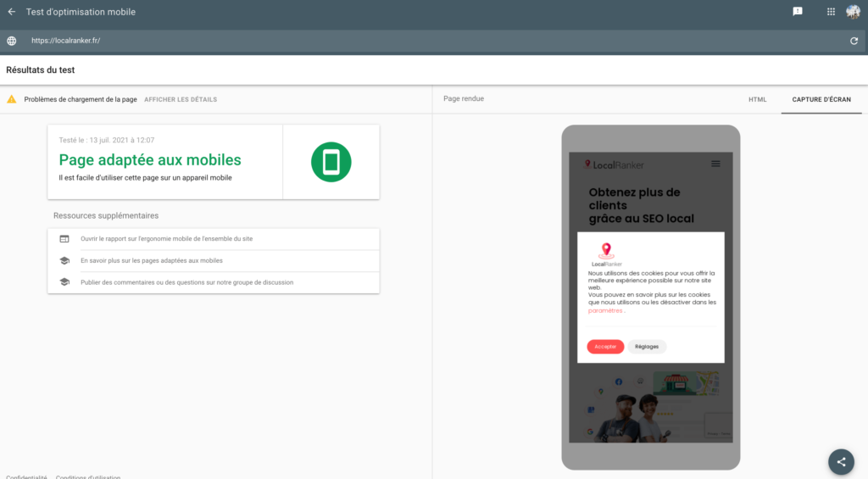Click the 'Obtenez plus de clients' headline in preview
Screen dimensions: 868x479
[642, 205]
